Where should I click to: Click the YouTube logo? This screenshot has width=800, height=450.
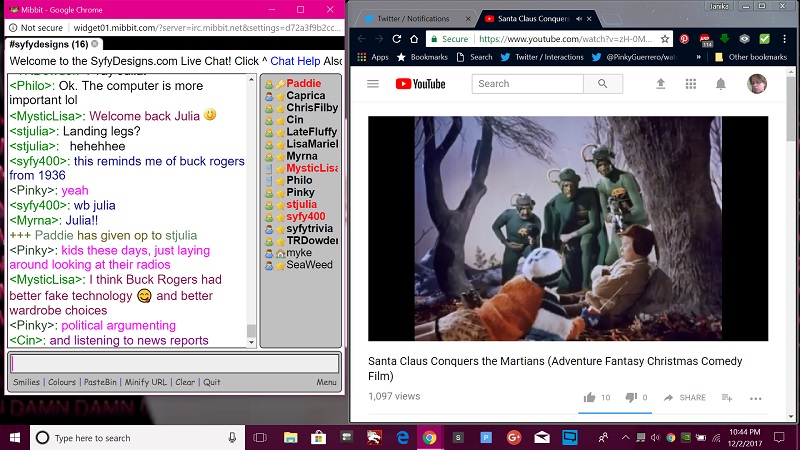coord(420,84)
